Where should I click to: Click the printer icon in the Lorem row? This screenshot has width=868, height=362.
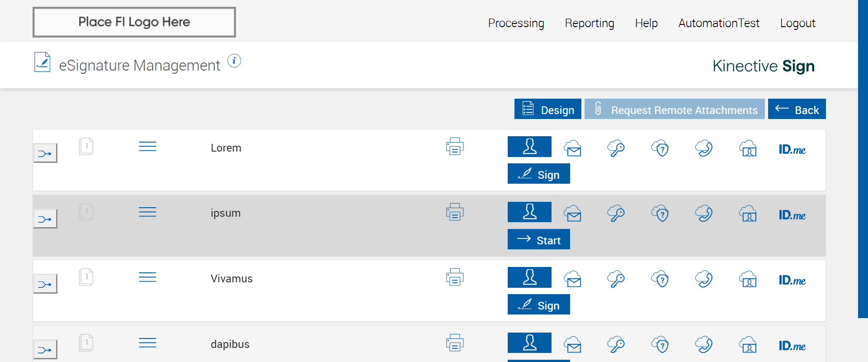455,147
